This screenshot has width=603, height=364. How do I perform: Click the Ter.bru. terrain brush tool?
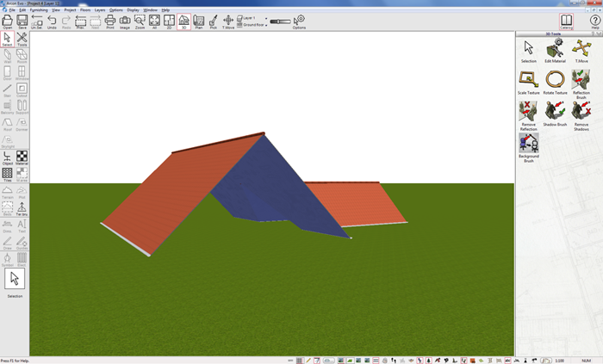[22, 208]
